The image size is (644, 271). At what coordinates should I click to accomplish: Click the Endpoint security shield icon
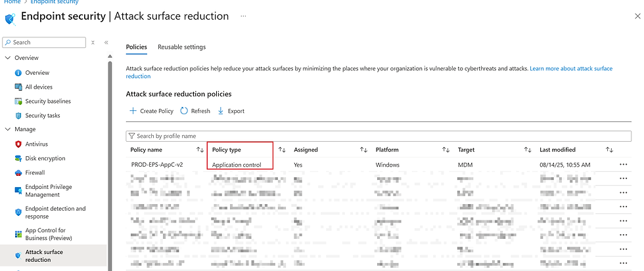pos(10,18)
